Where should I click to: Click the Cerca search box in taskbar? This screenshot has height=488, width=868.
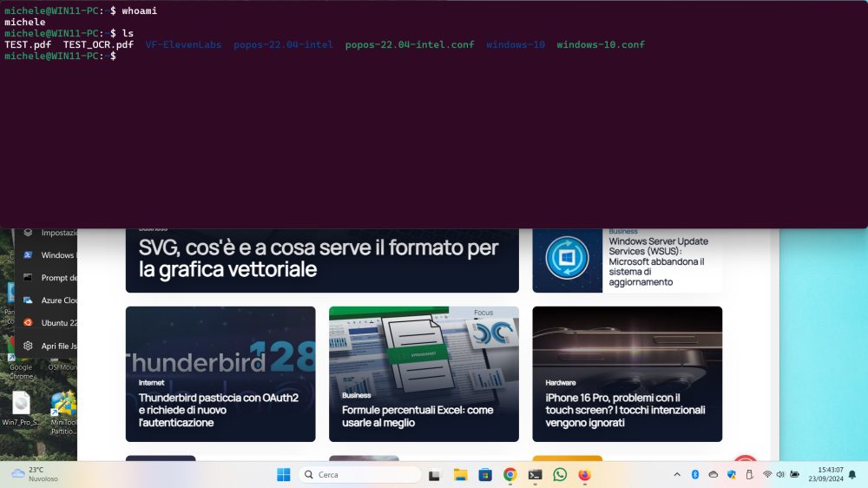(x=360, y=475)
